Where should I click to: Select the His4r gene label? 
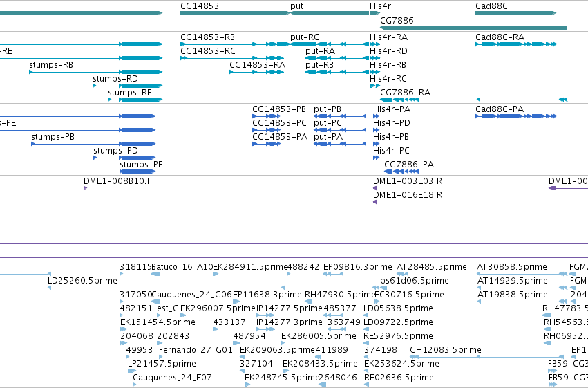pyautogui.click(x=380, y=6)
